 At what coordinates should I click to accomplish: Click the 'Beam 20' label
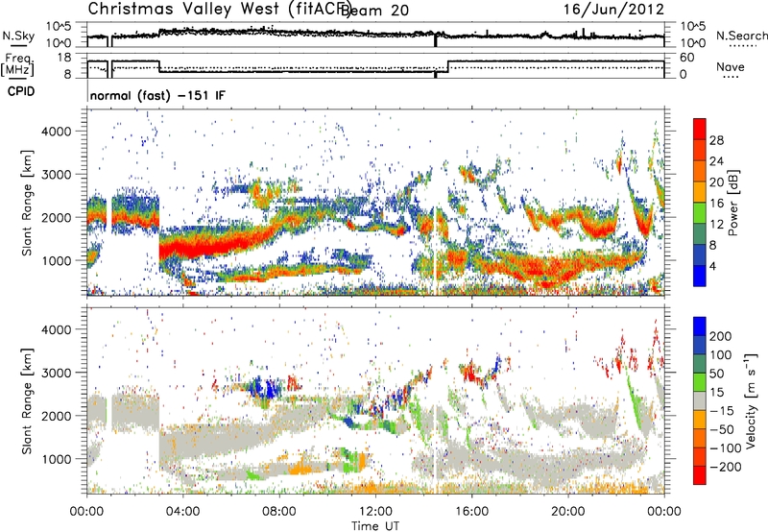375,10
